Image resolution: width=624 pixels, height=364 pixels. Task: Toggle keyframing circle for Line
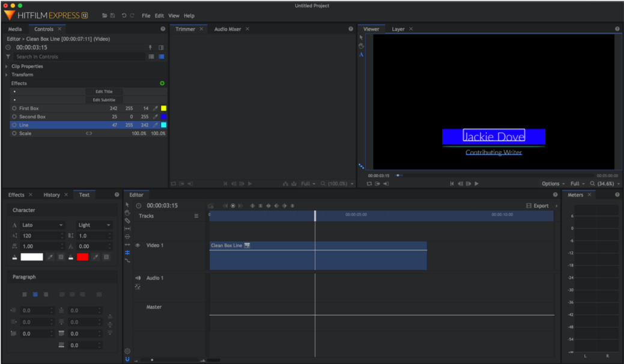(x=14, y=125)
